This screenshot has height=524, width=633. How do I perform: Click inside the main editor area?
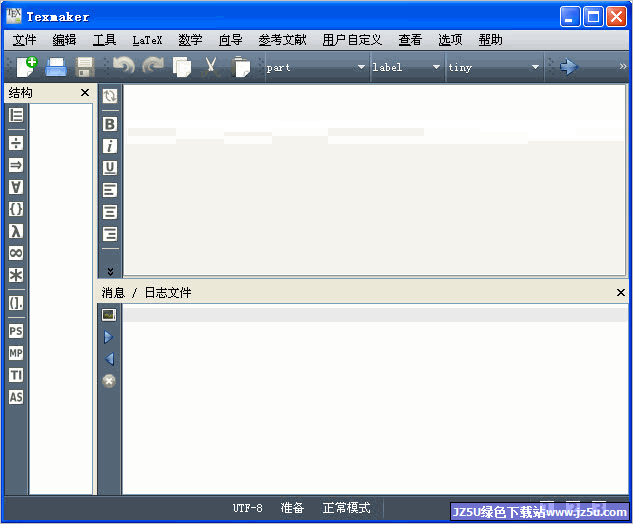(375, 180)
